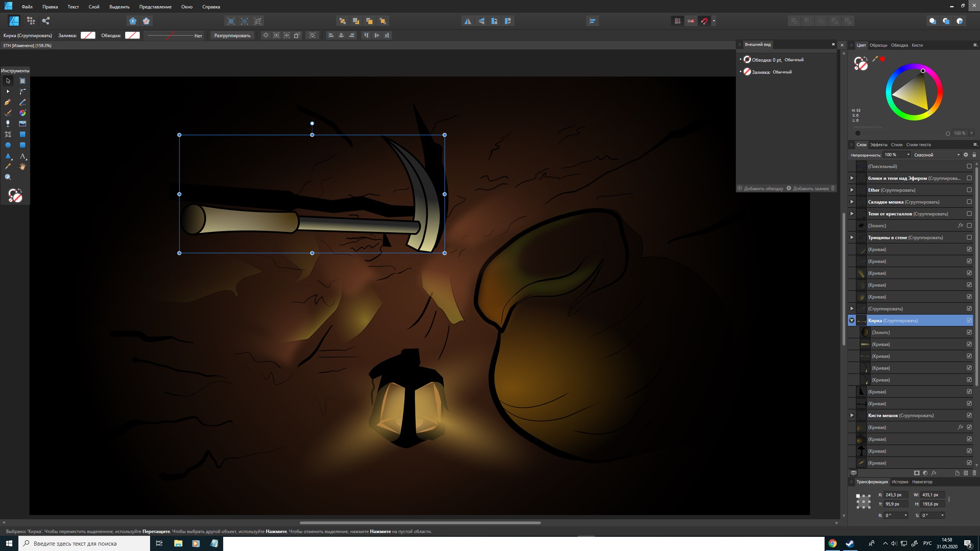
Task: Click the context toolbar Заливка swatch
Action: click(88, 36)
